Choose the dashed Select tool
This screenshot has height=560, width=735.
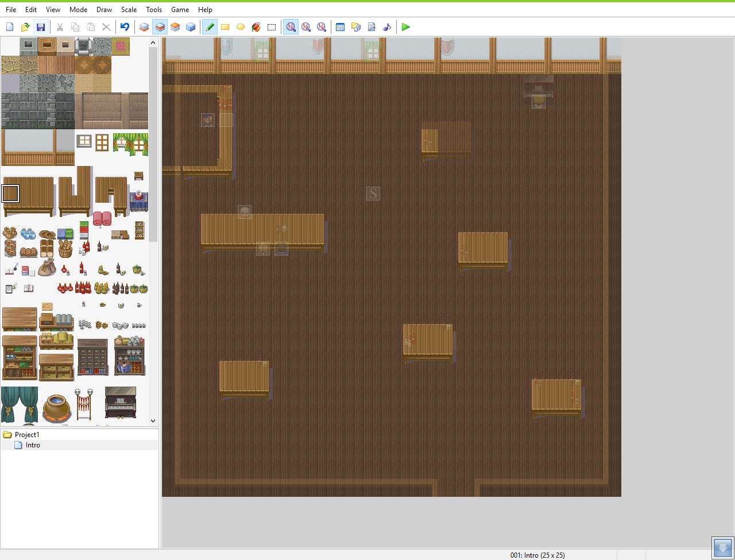tap(272, 27)
